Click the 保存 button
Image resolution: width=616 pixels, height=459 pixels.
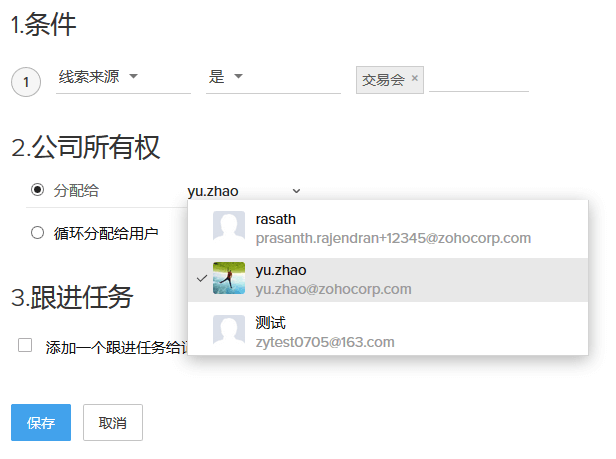click(x=41, y=422)
